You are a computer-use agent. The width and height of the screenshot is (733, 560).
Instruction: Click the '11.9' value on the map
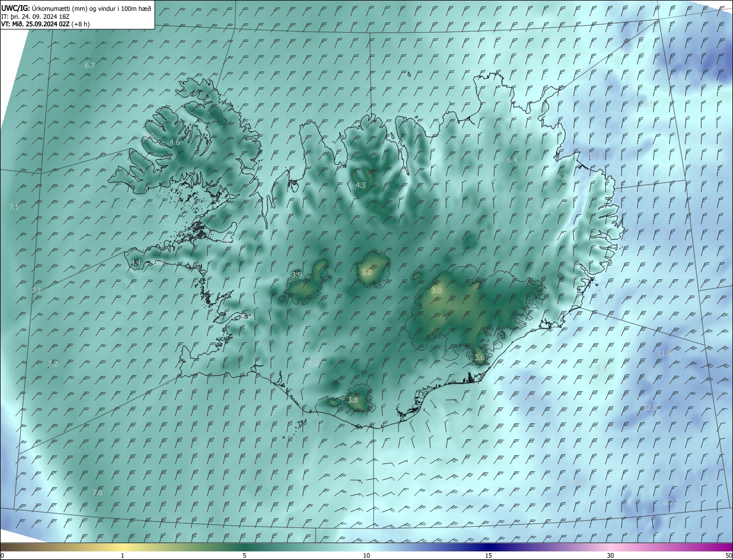pos(664,354)
